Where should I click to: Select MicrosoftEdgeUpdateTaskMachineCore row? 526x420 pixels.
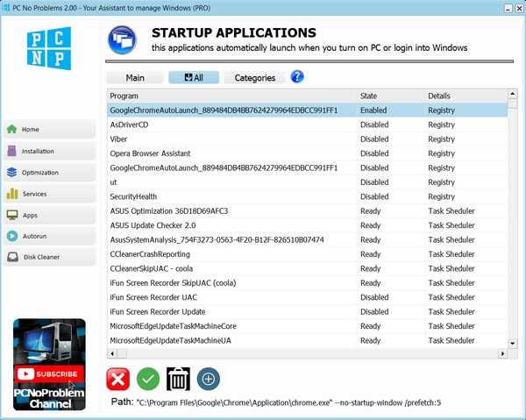308,326
